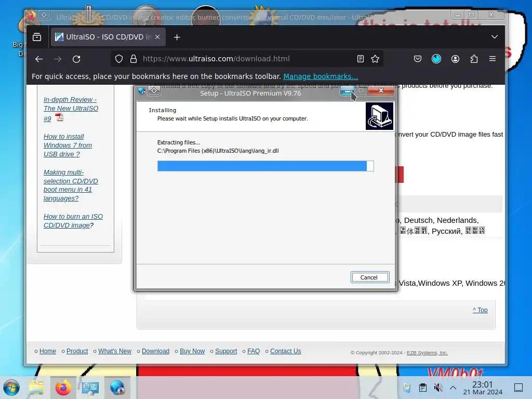Click the muted volume tray icon
This screenshot has height=399, width=532.
point(438,388)
